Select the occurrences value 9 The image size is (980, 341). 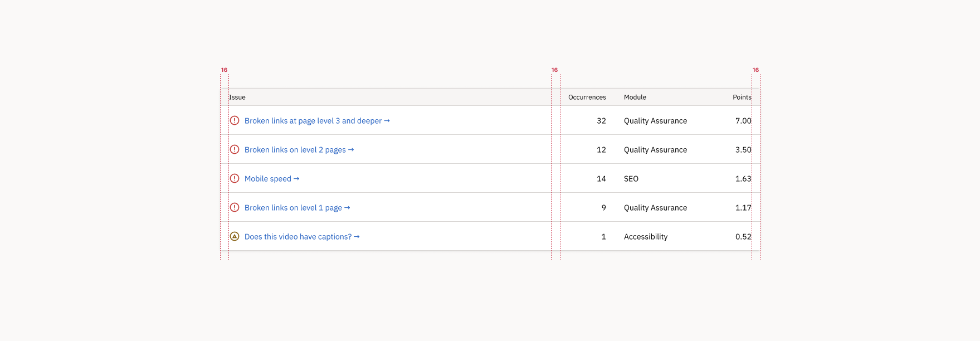point(603,208)
